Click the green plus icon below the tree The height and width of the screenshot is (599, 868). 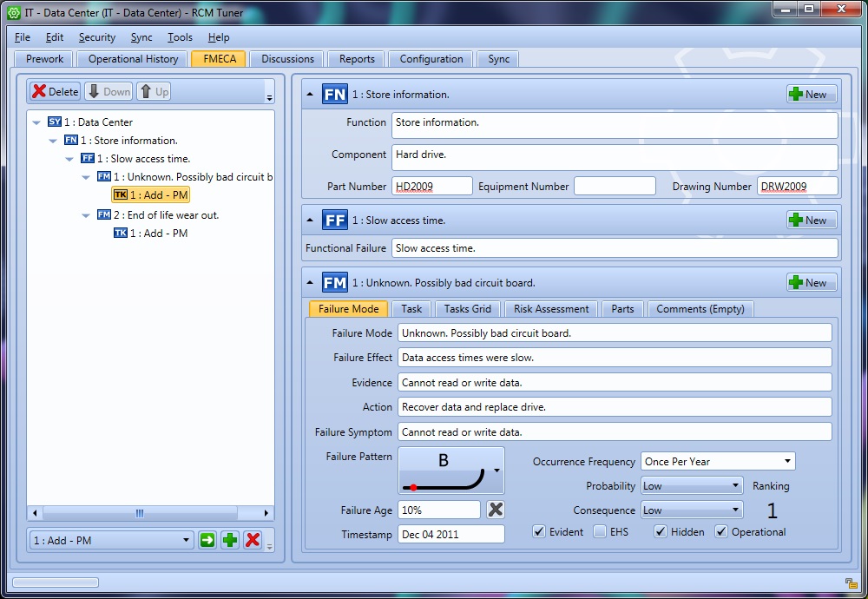230,540
